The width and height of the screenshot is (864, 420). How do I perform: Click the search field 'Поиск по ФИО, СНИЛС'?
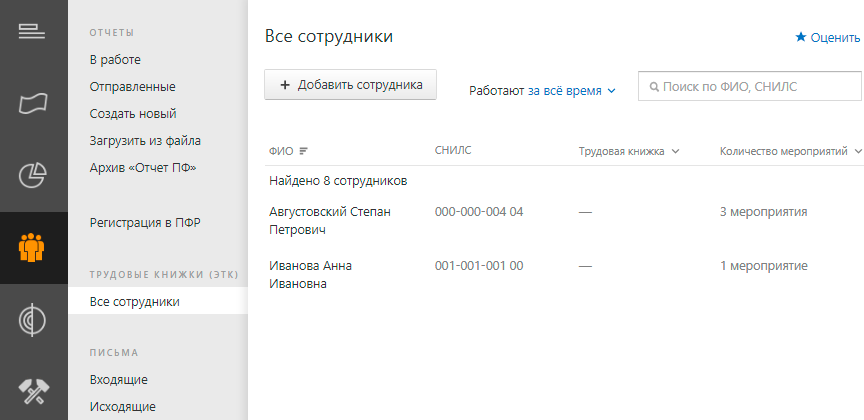750,87
